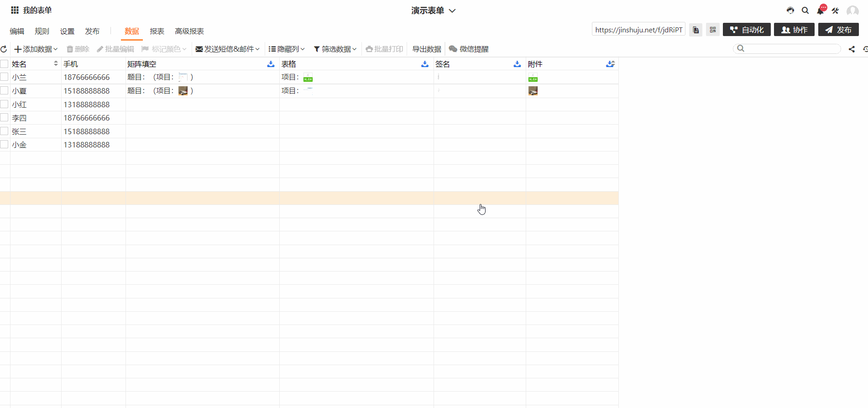
Task: Check the row checkbox for 李四
Action: click(4, 117)
